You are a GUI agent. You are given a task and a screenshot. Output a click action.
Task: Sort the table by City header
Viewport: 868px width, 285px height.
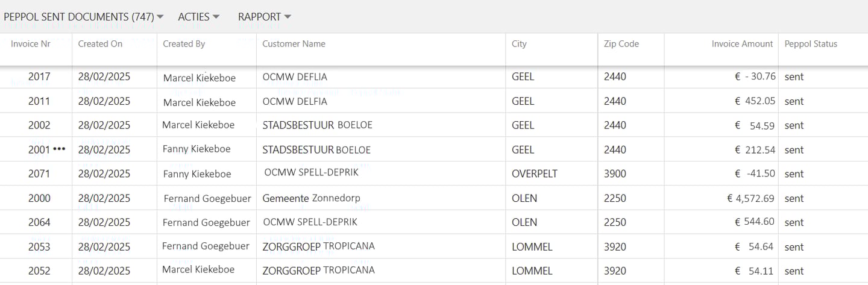(519, 44)
